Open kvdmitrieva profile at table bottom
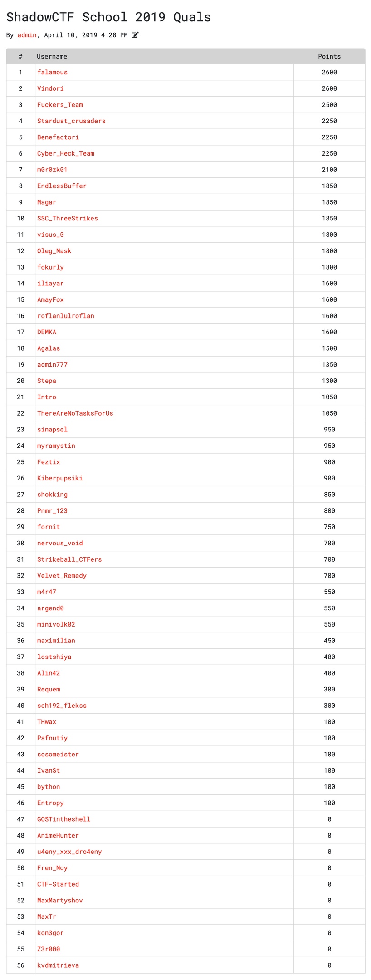The image size is (371, 980). point(58,965)
